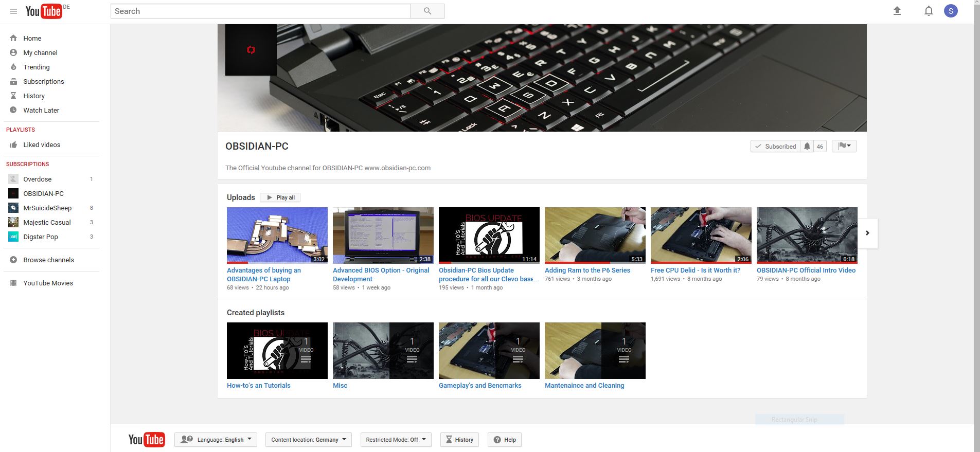The image size is (980, 452).
Task: Click the 2:06 CPU Delid video thumbnail
Action: coord(701,236)
